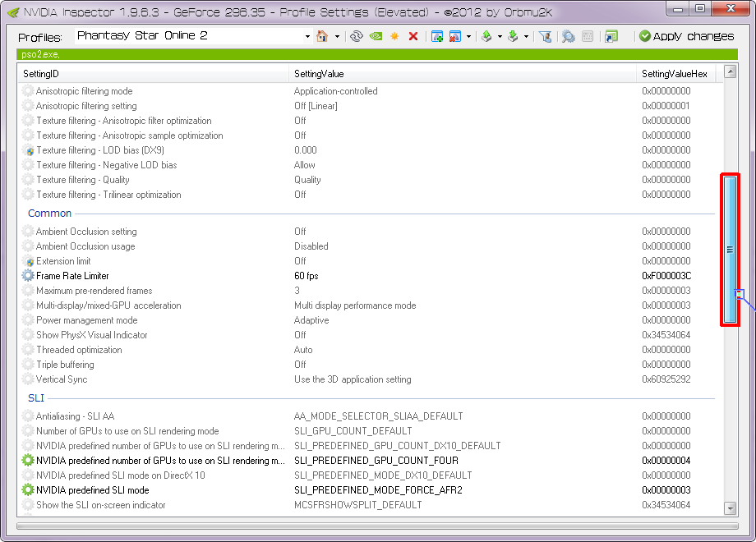Click the SLI_GPU_COUNT_DEFAULT value
This screenshot has width=756, height=542.
353,430
